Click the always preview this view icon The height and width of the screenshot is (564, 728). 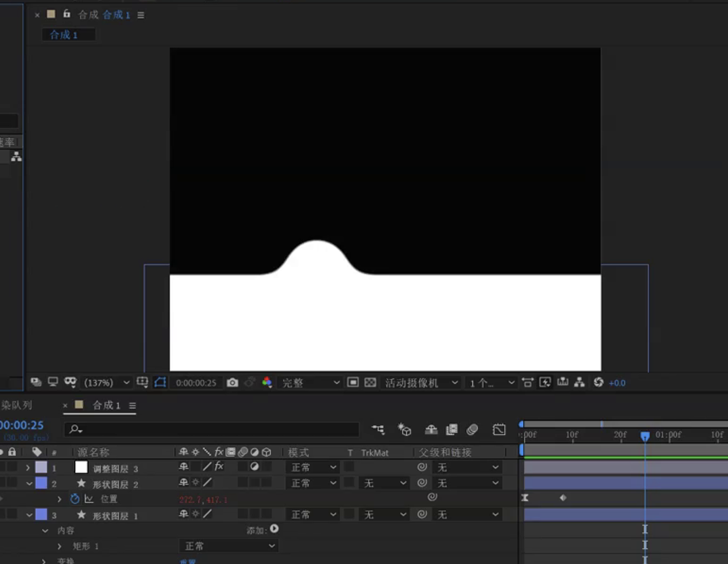click(x=36, y=382)
